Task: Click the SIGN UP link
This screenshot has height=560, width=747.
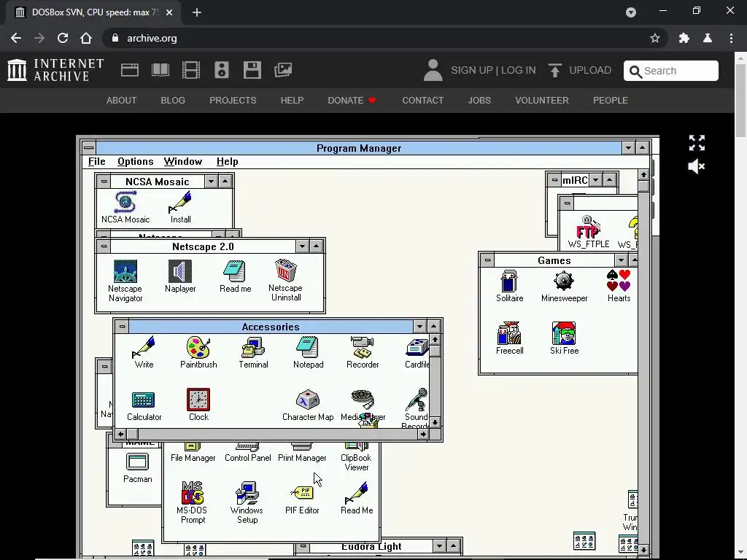Action: (472, 70)
